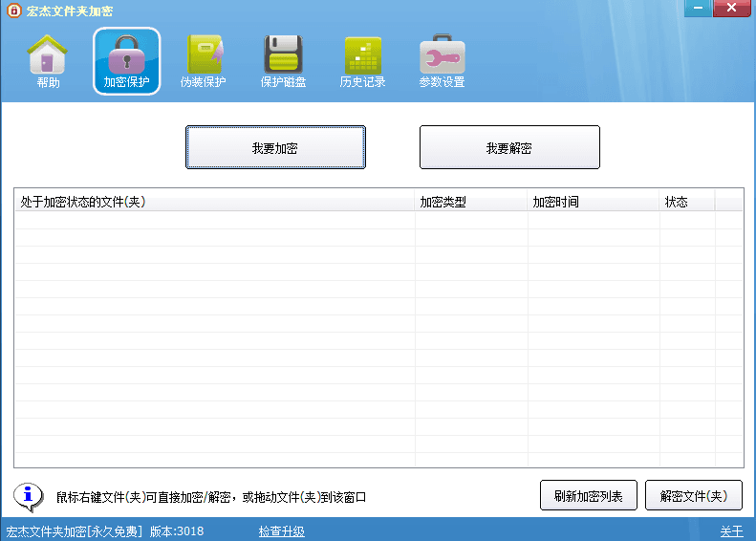Sort by 状态 column header
The image size is (756, 541).
(686, 202)
